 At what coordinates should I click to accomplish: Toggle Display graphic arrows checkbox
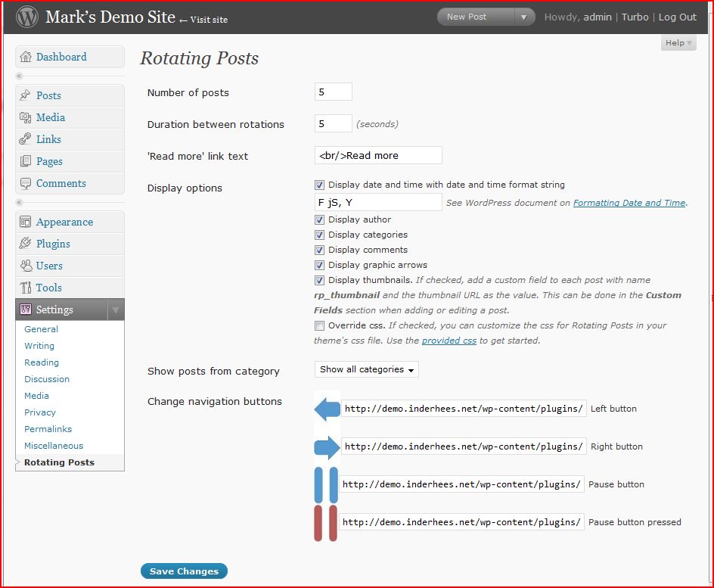click(319, 265)
